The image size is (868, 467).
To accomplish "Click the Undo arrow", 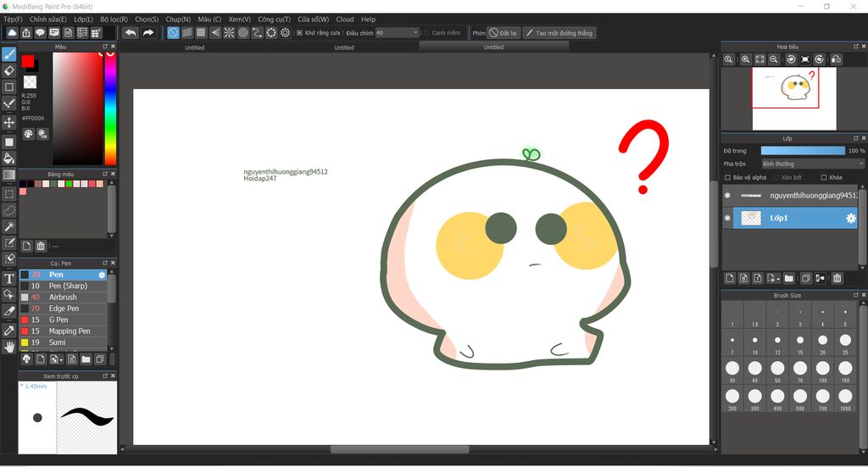I will click(x=131, y=33).
